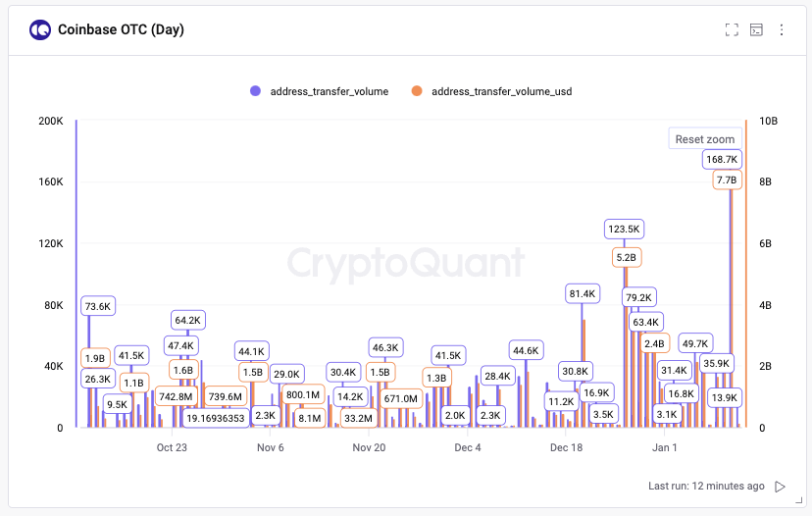This screenshot has height=516, width=812.
Task: Click the Coinbase OTC (Day) title
Action: click(121, 29)
